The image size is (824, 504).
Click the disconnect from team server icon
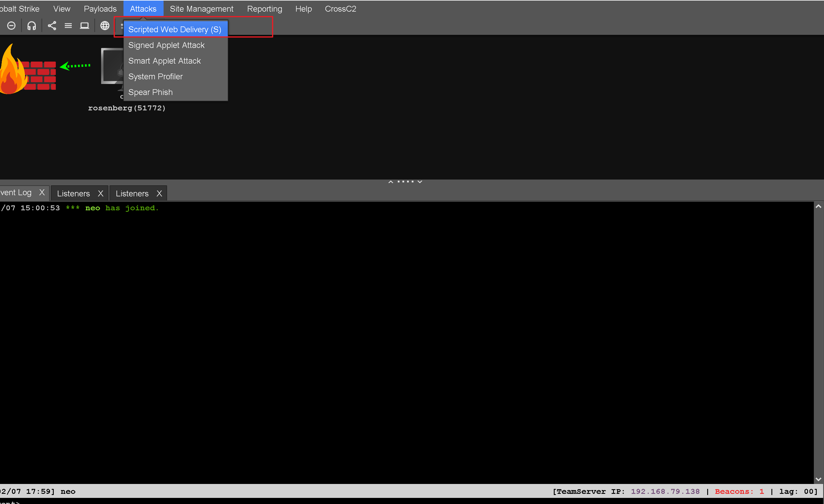tap(11, 25)
